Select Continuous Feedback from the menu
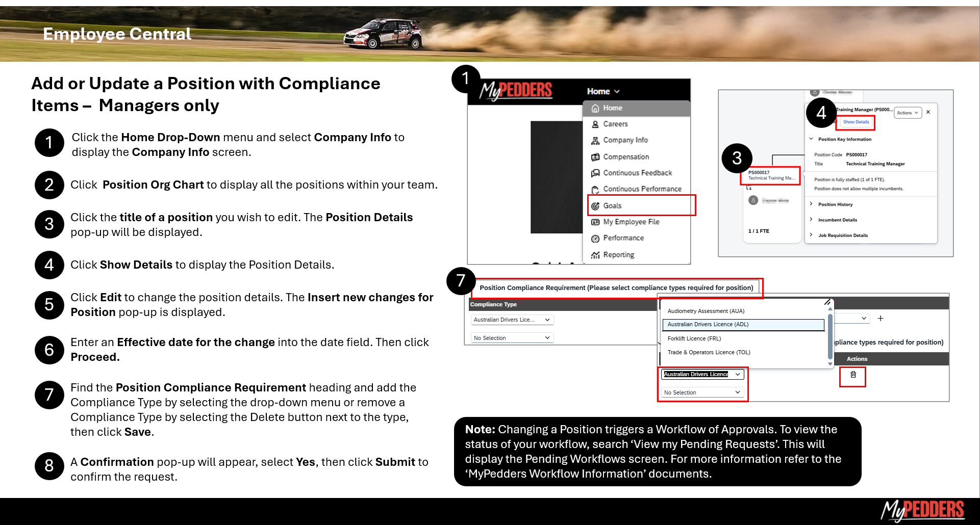Viewport: 980px width, 525px height. pos(637,173)
